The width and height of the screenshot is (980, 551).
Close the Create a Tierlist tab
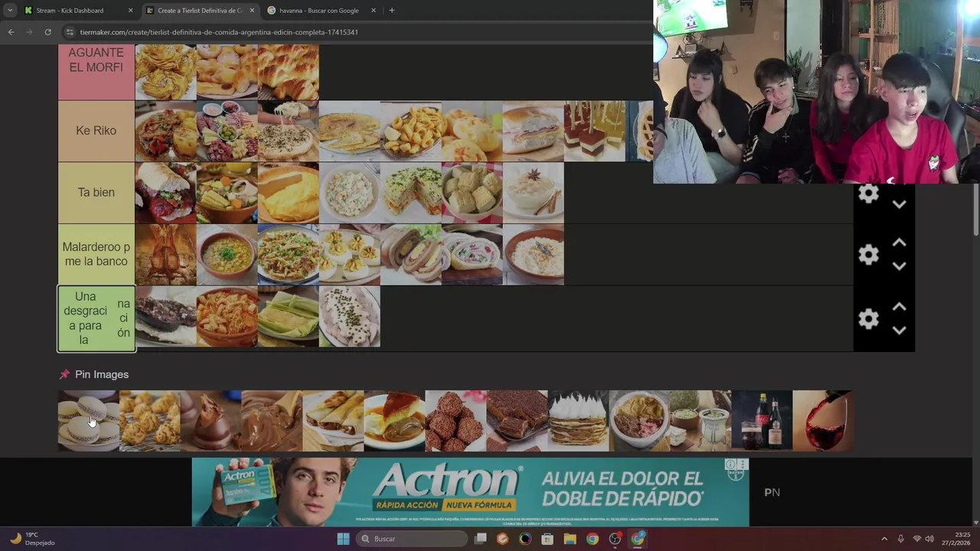tap(252, 11)
